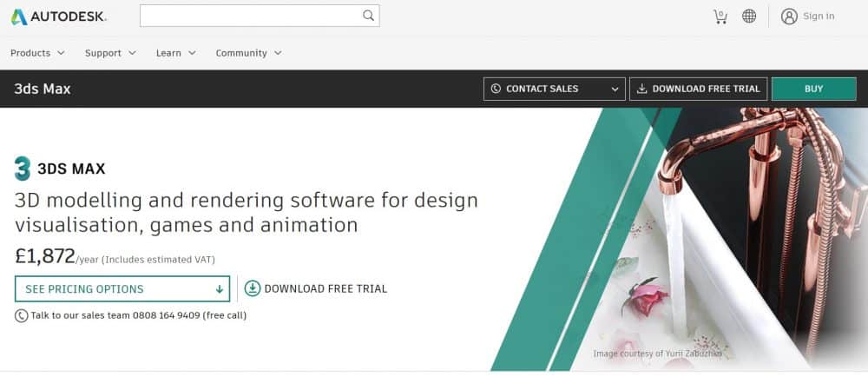This screenshot has width=868, height=377.
Task: Click the Talk to our sales team text
Action: [138, 315]
